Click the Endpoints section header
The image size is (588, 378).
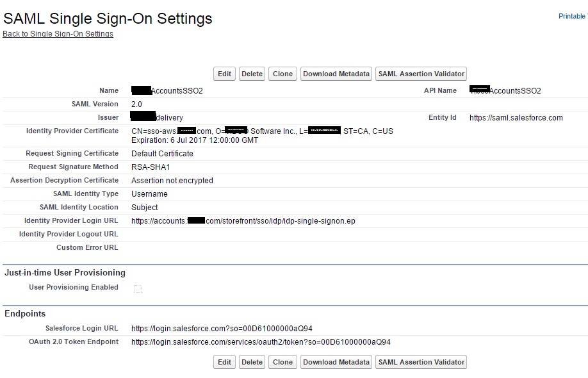coord(25,314)
